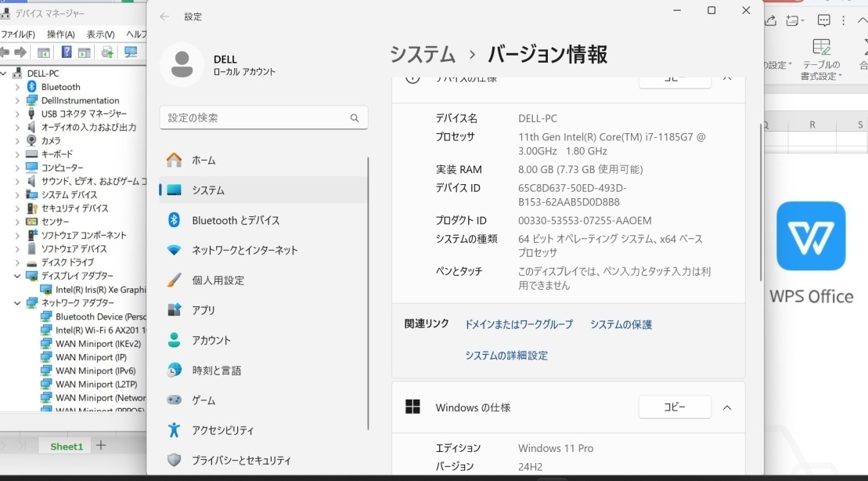Click DELL local account avatar
868x481 pixels.
[182, 64]
